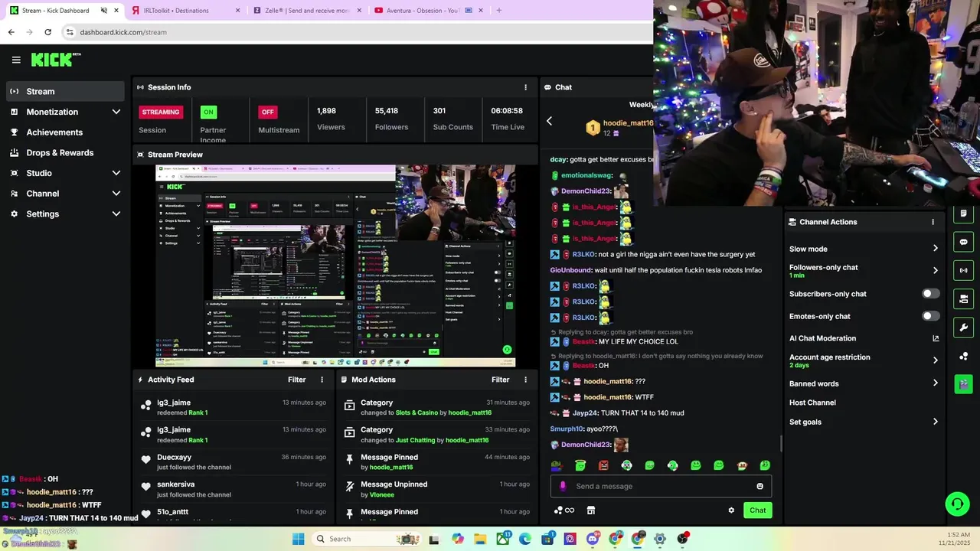This screenshot has height=551, width=980.
Task: Open chat settings gear icon
Action: point(731,510)
